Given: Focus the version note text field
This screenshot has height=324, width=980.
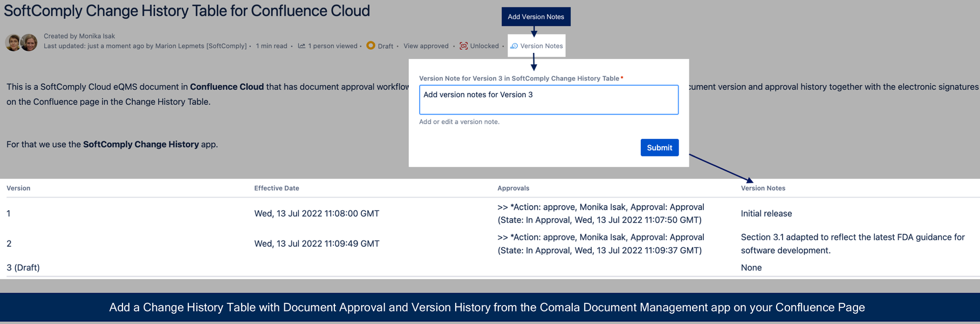Looking at the screenshot, I should coord(549,99).
